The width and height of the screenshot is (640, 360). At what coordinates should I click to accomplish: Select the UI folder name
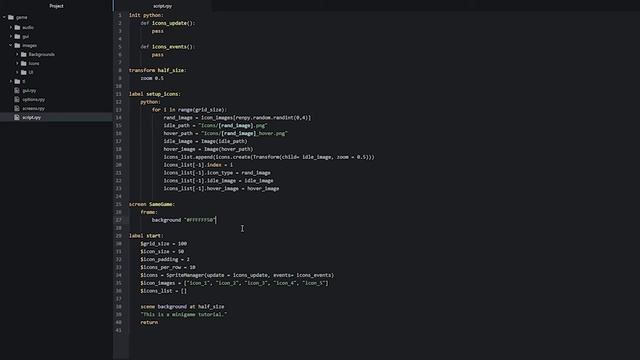pyautogui.click(x=31, y=72)
